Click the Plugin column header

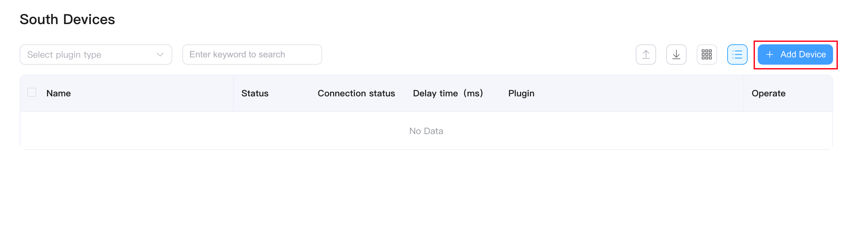(521, 93)
